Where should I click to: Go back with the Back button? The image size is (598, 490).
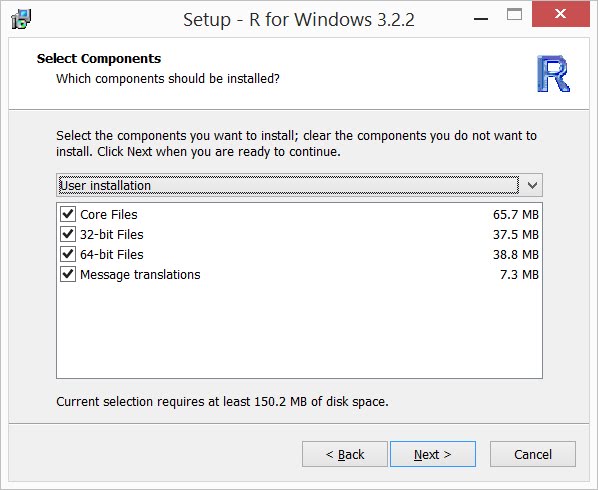point(345,454)
